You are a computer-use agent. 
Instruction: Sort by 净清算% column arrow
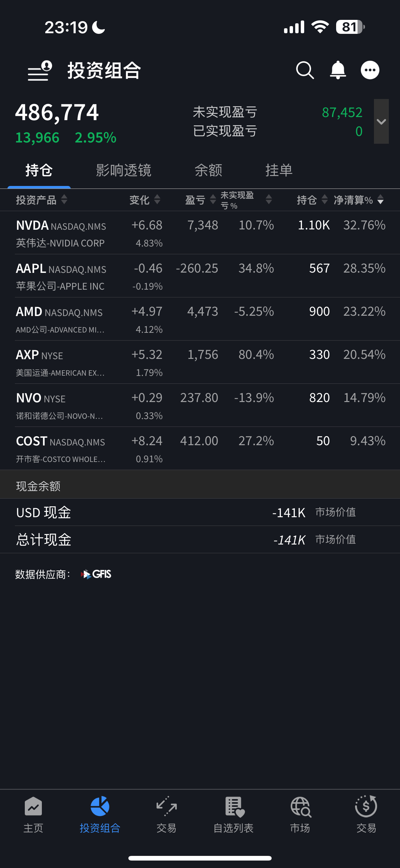(x=380, y=200)
